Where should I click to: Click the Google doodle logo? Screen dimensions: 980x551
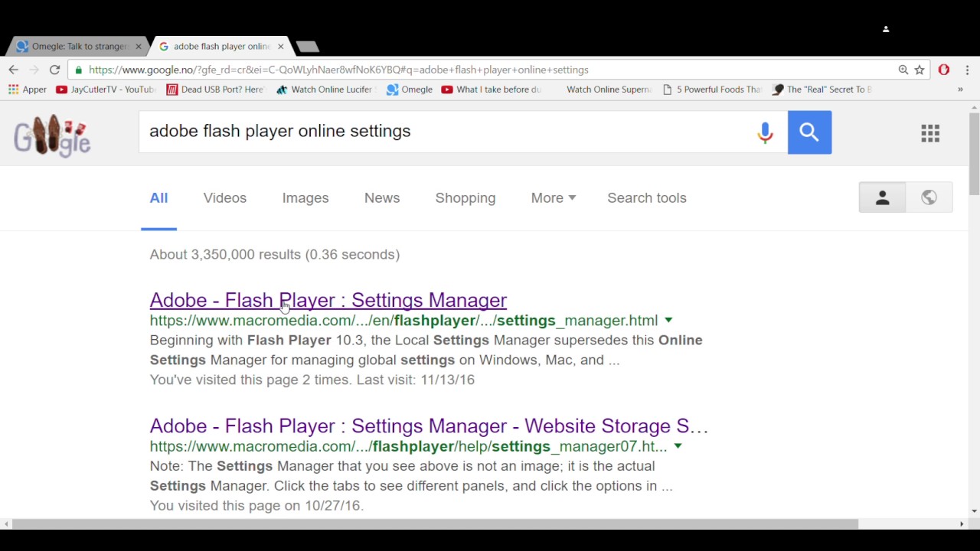[52, 135]
